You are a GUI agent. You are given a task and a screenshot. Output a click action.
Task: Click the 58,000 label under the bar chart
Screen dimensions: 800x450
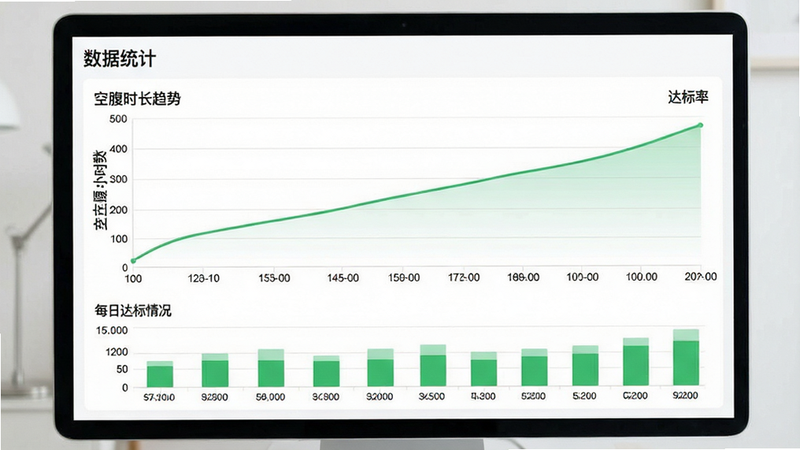270,397
